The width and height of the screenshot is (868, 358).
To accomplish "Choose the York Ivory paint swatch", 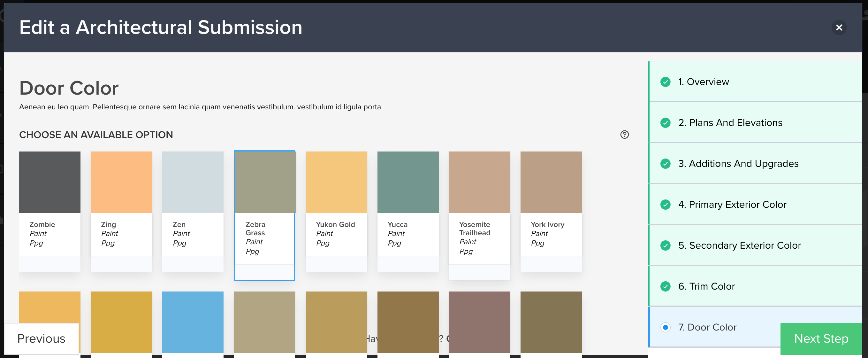I will (551, 182).
